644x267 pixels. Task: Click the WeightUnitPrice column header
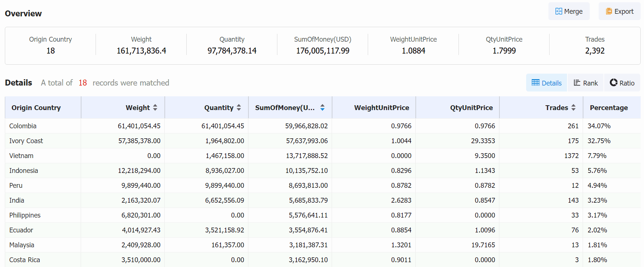(381, 107)
